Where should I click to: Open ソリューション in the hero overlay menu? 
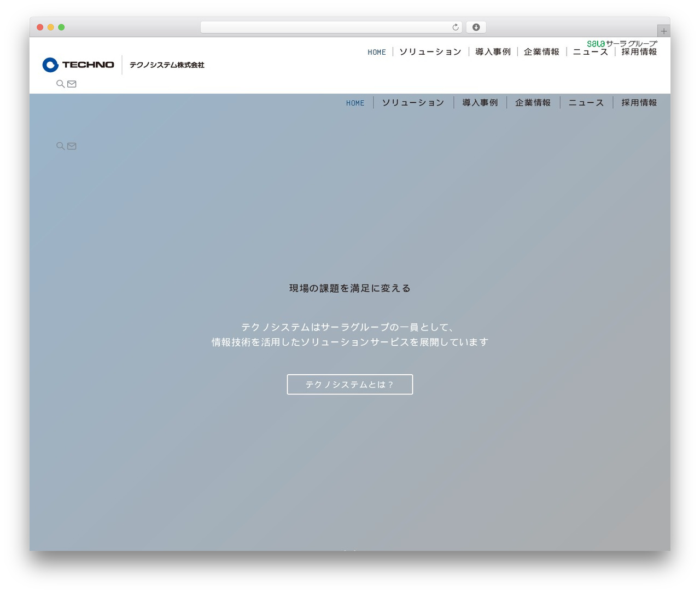click(x=413, y=103)
